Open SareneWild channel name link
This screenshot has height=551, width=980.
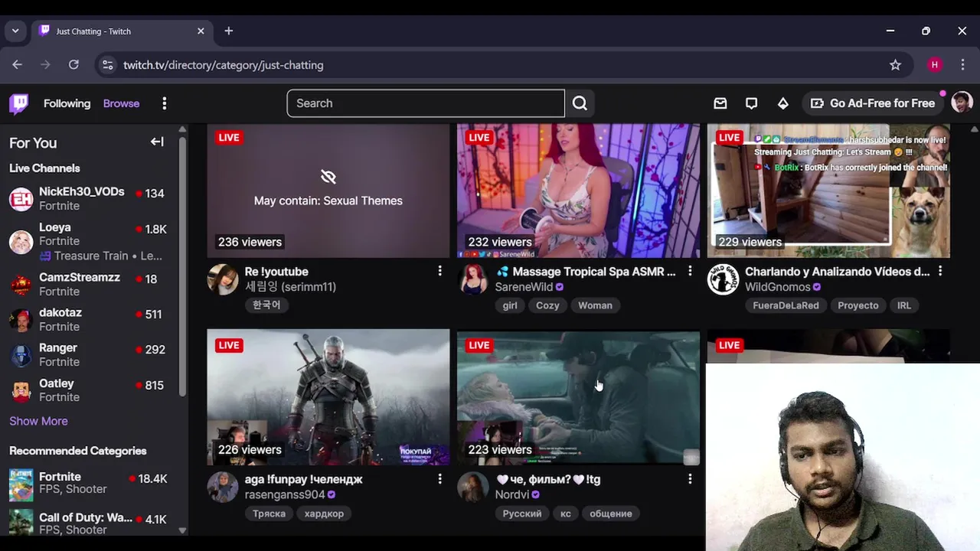pyautogui.click(x=524, y=287)
